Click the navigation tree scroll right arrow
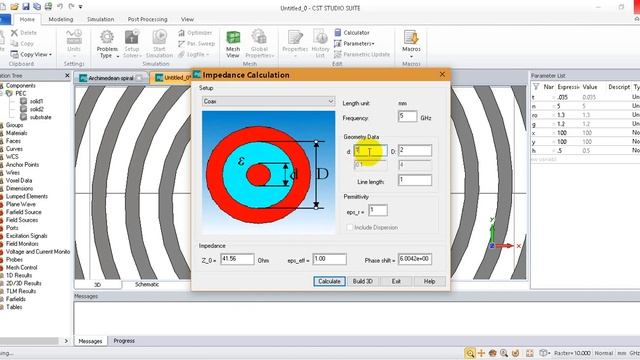Image resolution: width=640 pixels, height=360 pixels. pos(66,341)
